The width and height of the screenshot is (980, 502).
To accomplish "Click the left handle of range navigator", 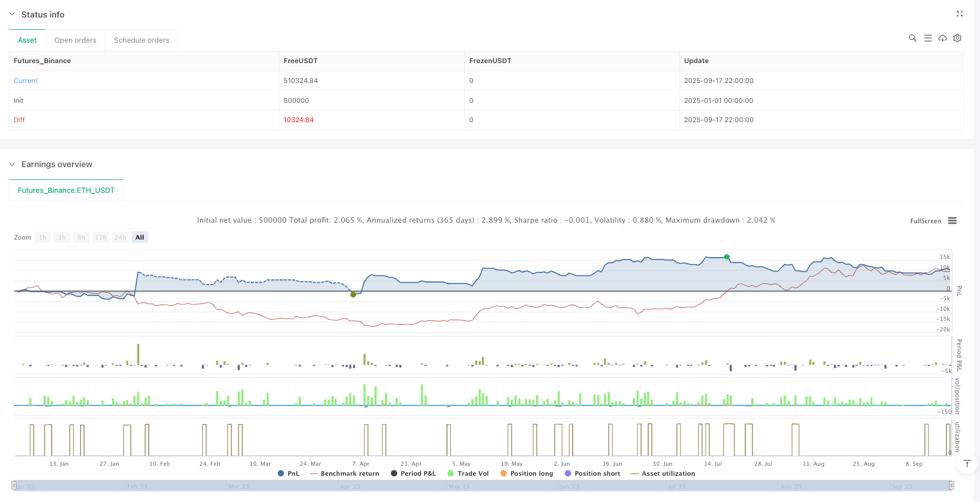I will [13, 486].
